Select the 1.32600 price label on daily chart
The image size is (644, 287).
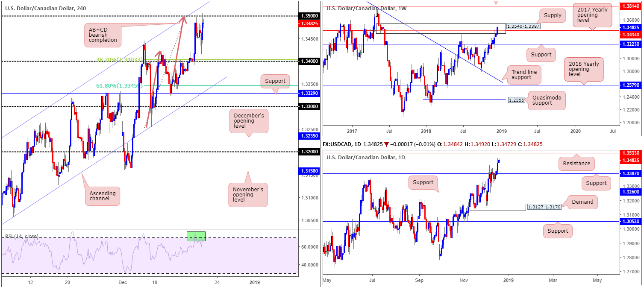click(631, 192)
